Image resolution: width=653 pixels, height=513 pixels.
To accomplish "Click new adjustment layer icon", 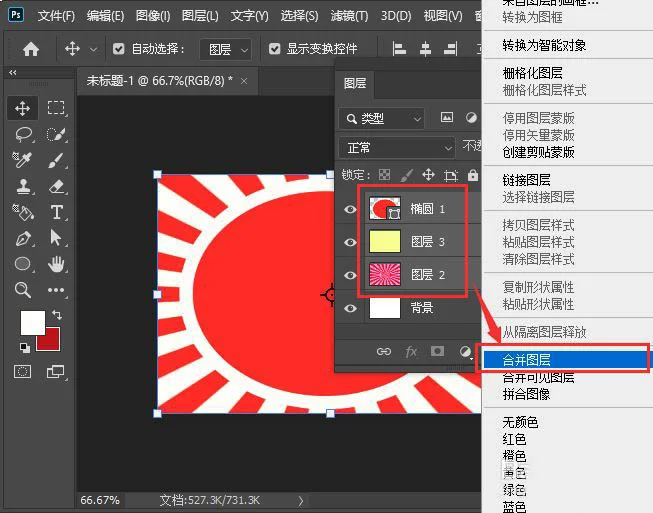I will tap(466, 351).
